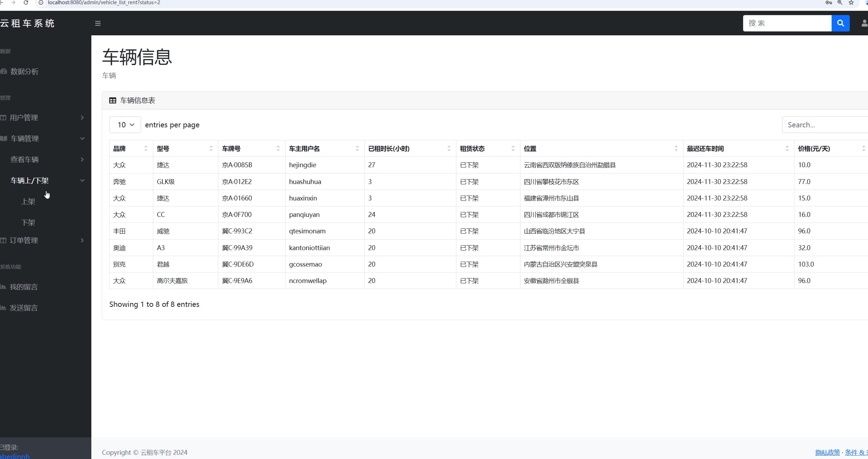
Task: Open 发送留言 in sidebar
Action: [23, 308]
